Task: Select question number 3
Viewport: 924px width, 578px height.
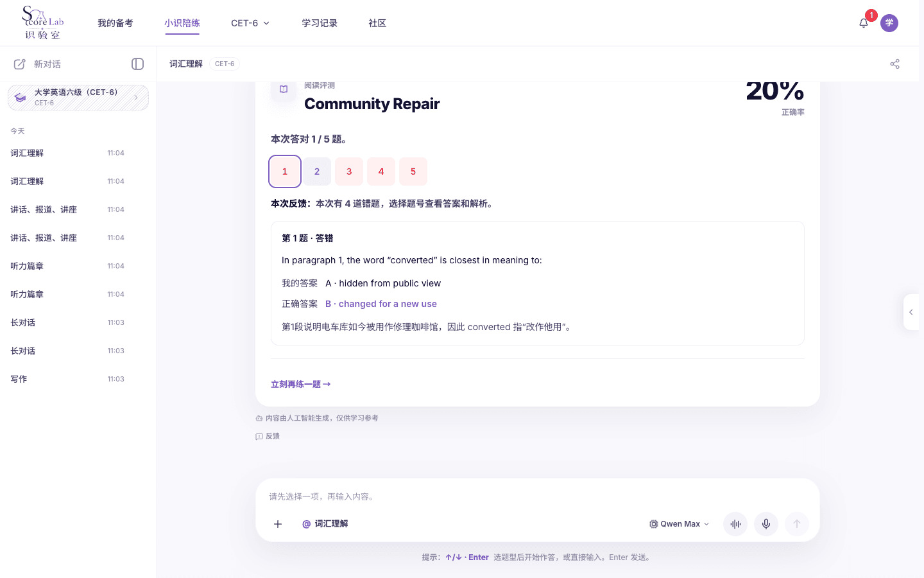Action: coord(349,171)
